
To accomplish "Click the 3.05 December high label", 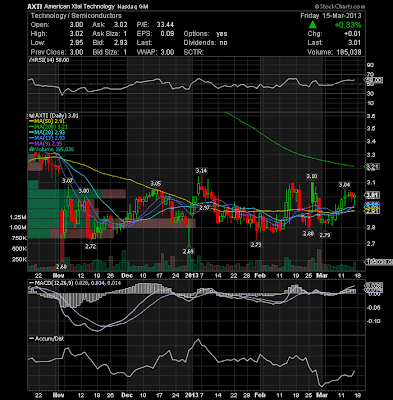I will pyautogui.click(x=155, y=184).
